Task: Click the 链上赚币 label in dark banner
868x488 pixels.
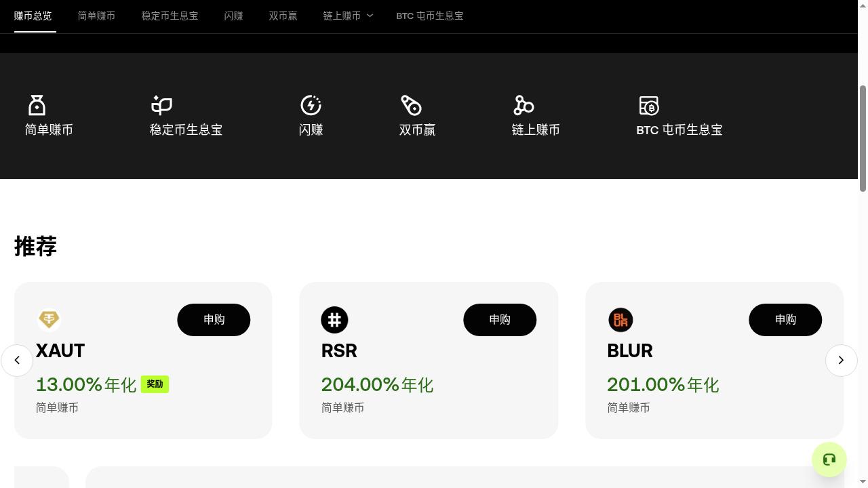Action: point(536,129)
